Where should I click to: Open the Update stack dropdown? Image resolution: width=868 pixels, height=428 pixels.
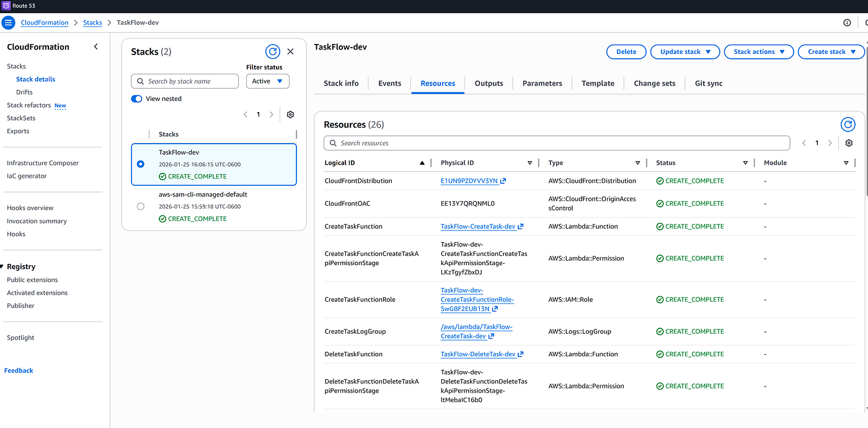(685, 52)
